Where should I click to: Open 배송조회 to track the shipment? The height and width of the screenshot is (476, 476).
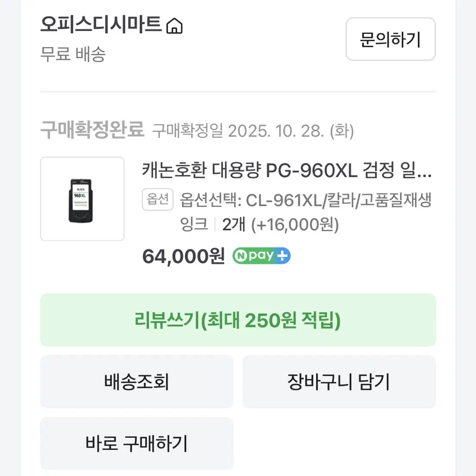[x=136, y=381]
